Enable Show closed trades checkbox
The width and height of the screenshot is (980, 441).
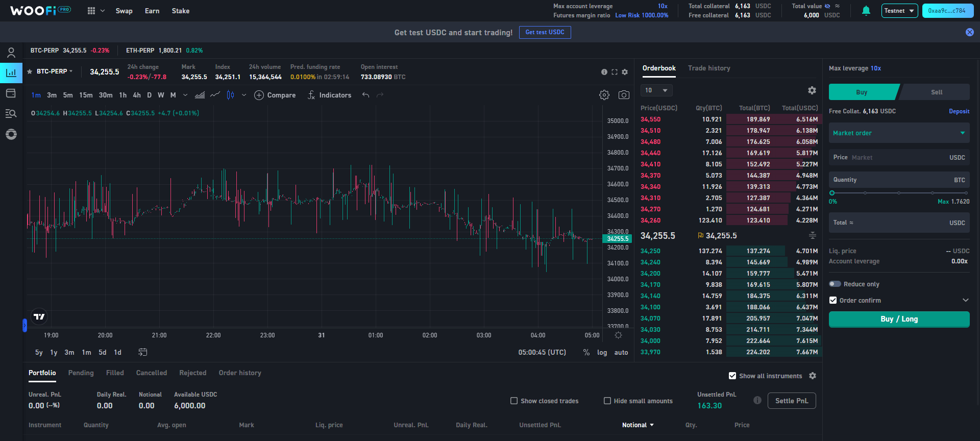[x=514, y=401]
